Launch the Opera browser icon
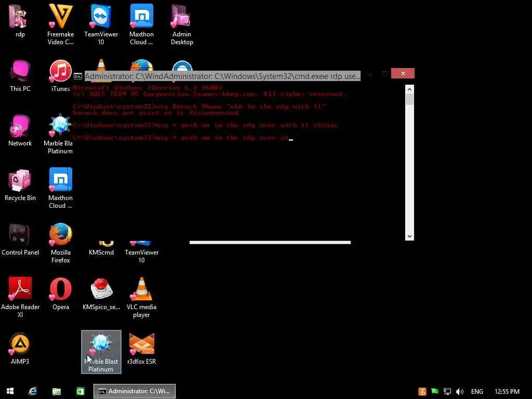The width and height of the screenshot is (532, 399). pyautogui.click(x=60, y=294)
